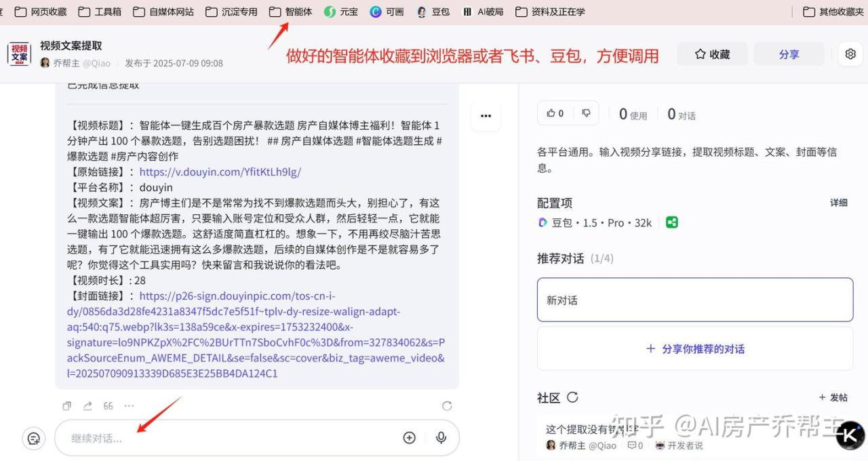Viewport: 868px width, 461px height.
Task: Copy the reply with the copy icon
Action: pos(66,406)
